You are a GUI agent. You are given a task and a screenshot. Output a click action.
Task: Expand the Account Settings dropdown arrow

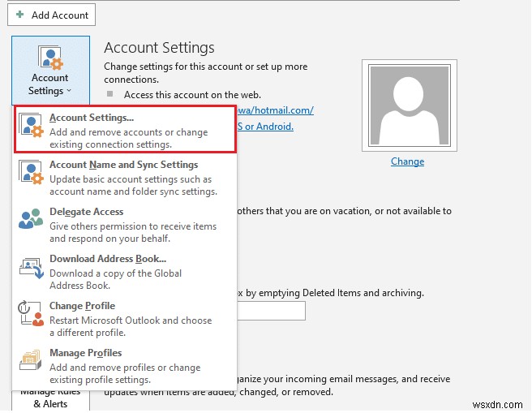pos(69,91)
